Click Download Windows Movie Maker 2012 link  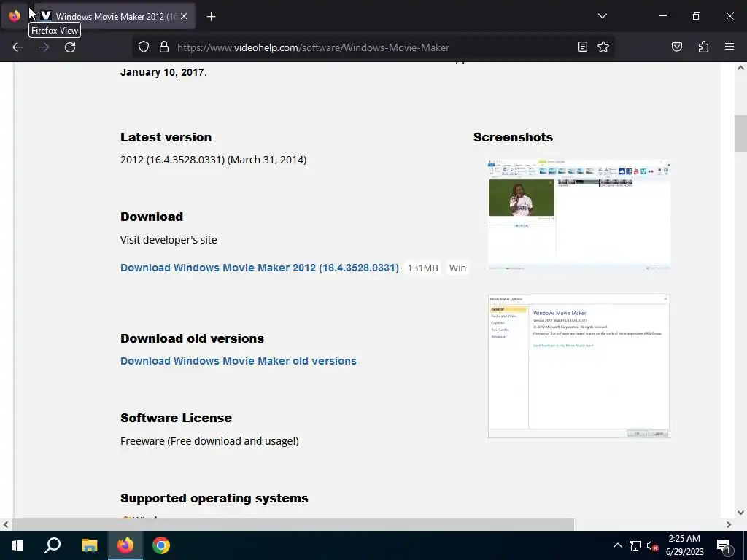tap(260, 268)
